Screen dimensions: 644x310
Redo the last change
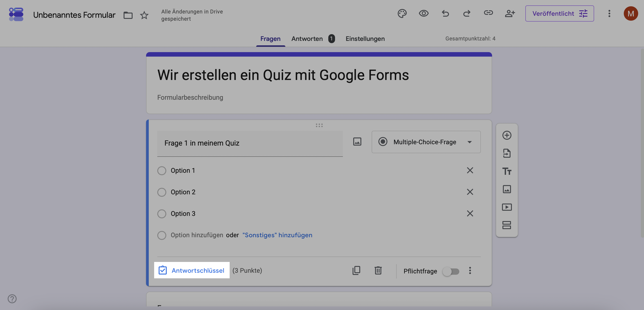467,13
